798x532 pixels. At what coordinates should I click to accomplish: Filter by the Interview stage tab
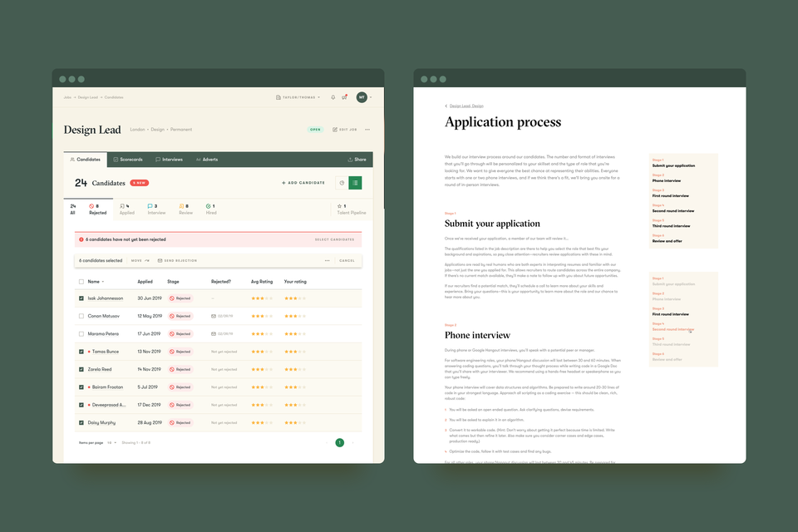coord(156,209)
